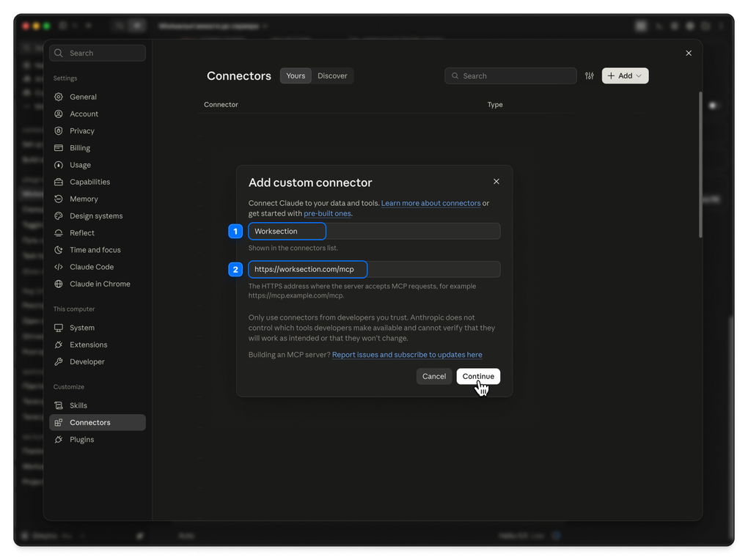Select the Design systems palette icon
Image resolution: width=748 pixels, height=560 pixels.
(x=59, y=216)
